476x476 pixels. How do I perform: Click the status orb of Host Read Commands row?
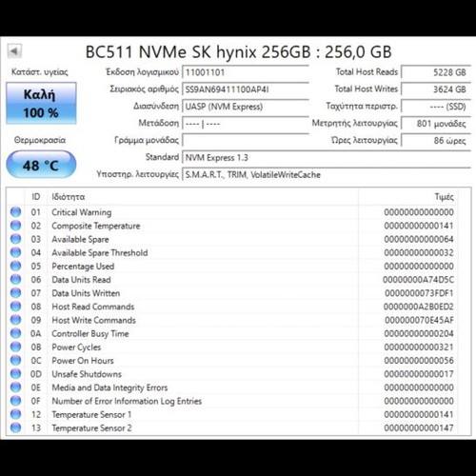click(15, 307)
